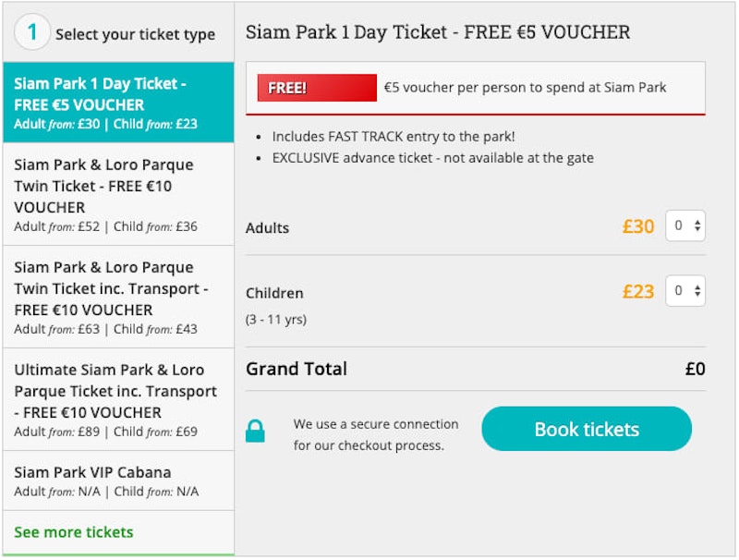The width and height of the screenshot is (739, 560).
Task: Open the Children quantity dropdown
Action: pos(685,290)
